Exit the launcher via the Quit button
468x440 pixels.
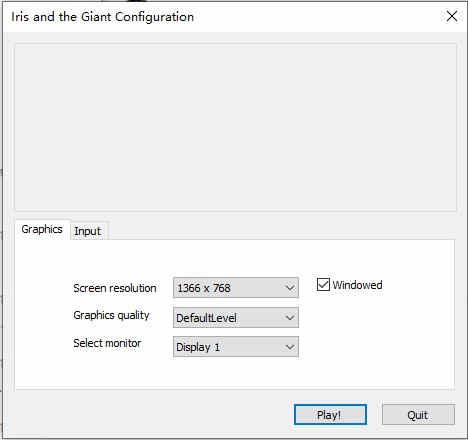point(418,415)
